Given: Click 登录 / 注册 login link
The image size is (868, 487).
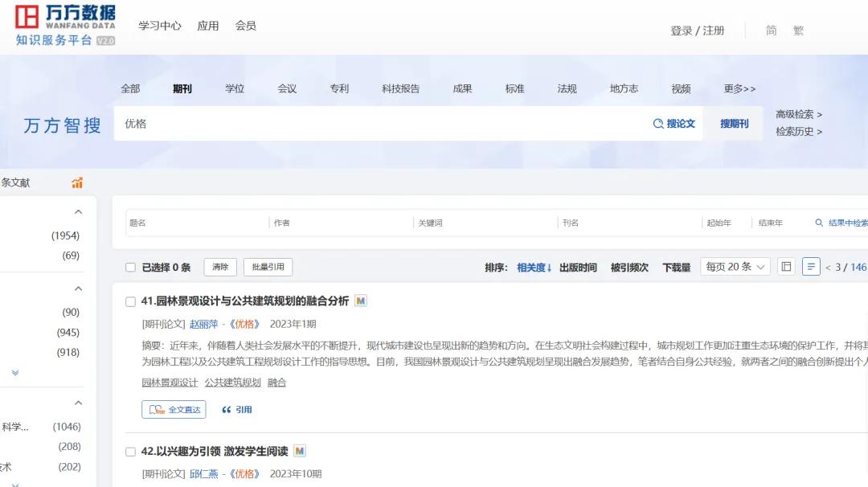Looking at the screenshot, I should [698, 31].
